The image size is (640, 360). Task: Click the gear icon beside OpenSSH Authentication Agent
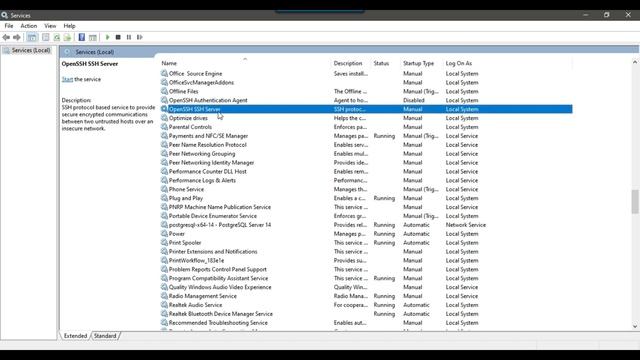[x=164, y=100]
